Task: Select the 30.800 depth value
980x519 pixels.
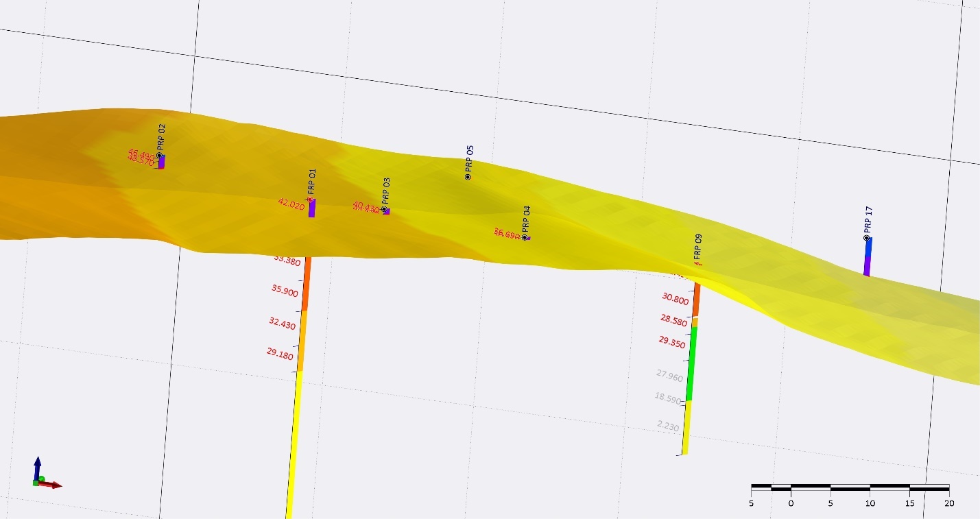Action: (x=675, y=299)
